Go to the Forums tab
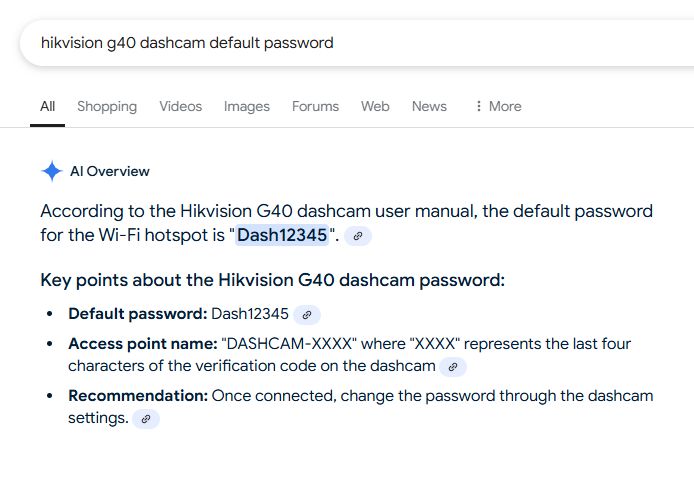The image size is (694, 483). click(x=315, y=106)
